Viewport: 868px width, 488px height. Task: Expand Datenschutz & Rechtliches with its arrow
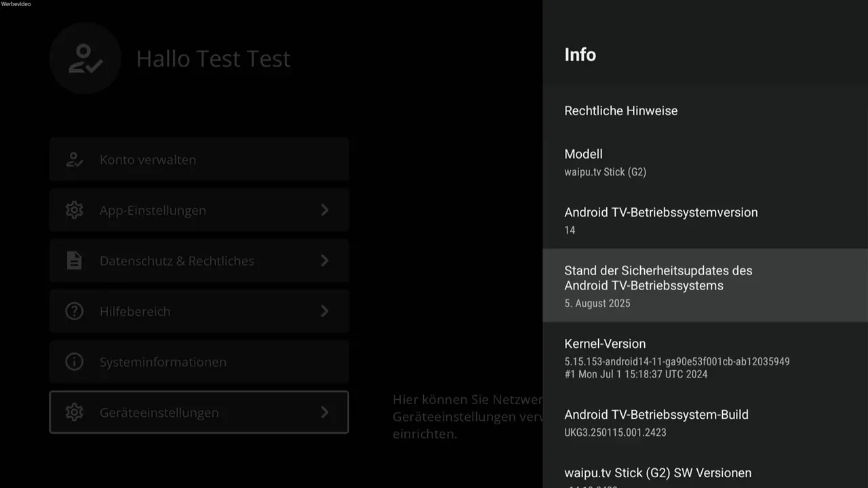(x=324, y=260)
